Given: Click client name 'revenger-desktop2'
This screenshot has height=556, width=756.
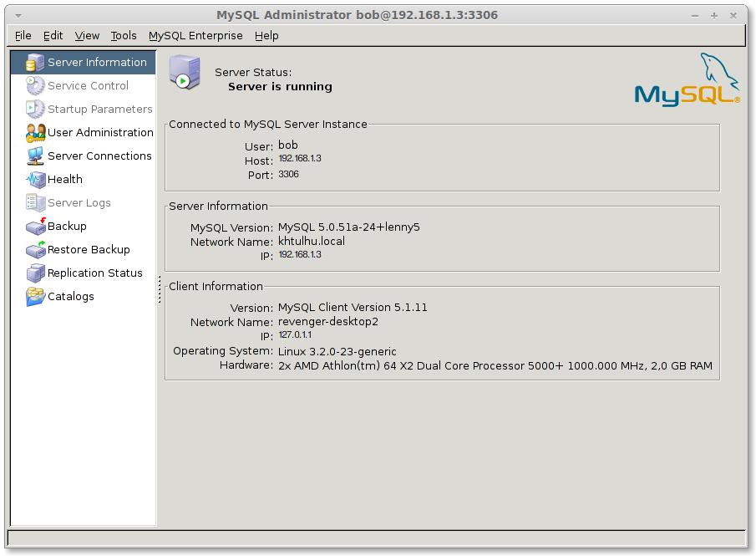Looking at the screenshot, I should [x=328, y=322].
